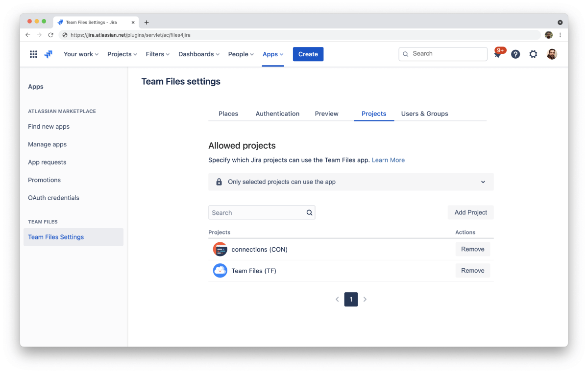Close the Team Files Settings browser tab

(x=133, y=23)
